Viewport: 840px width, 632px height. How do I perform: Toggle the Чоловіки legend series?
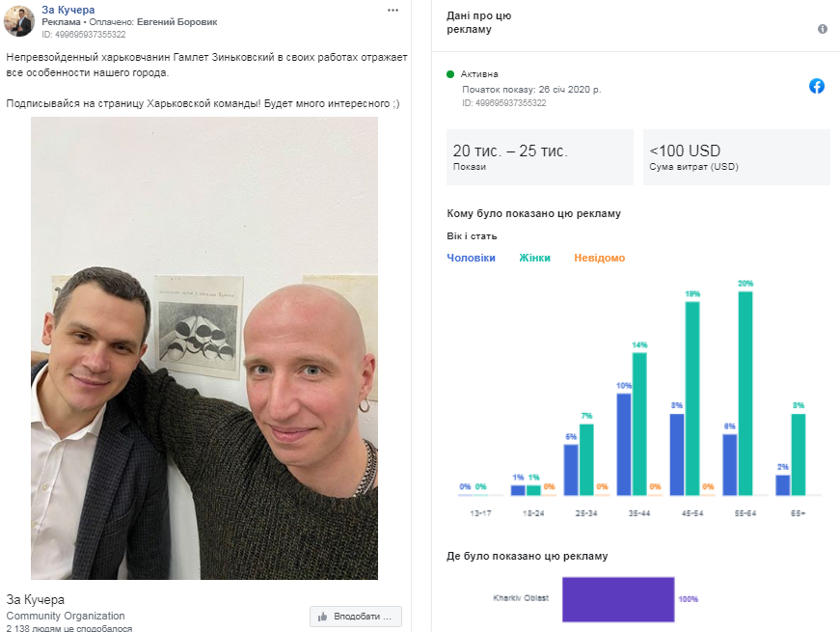tap(471, 258)
